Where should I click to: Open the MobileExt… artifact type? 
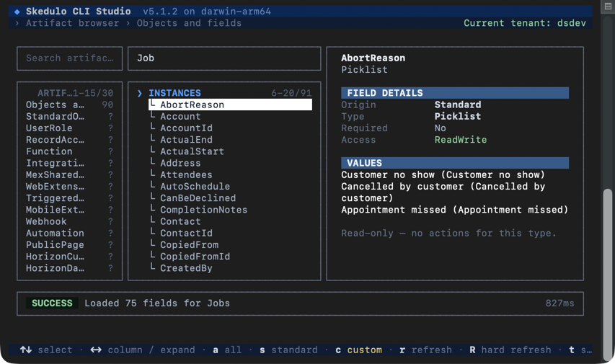tap(69, 210)
